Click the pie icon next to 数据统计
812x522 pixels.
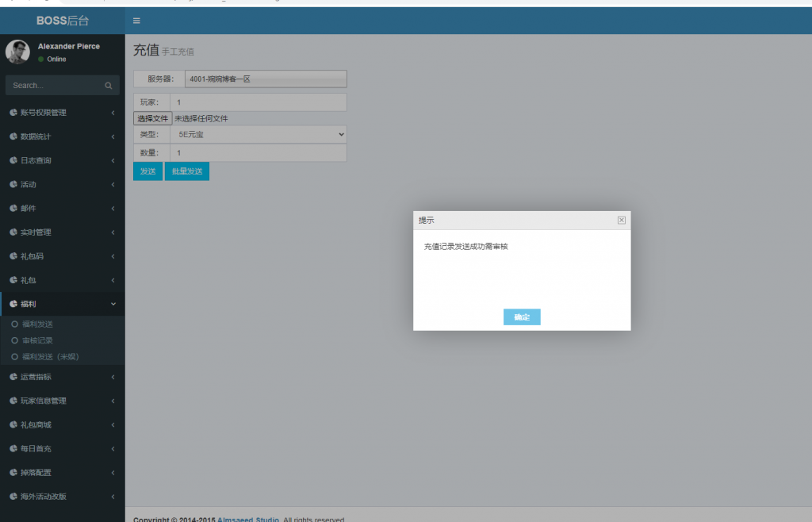tap(13, 136)
